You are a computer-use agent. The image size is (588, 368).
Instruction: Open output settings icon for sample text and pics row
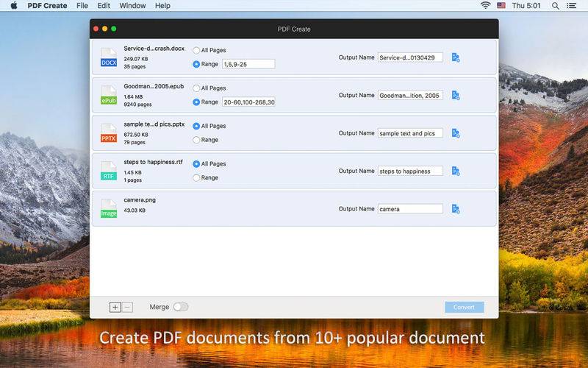click(456, 133)
